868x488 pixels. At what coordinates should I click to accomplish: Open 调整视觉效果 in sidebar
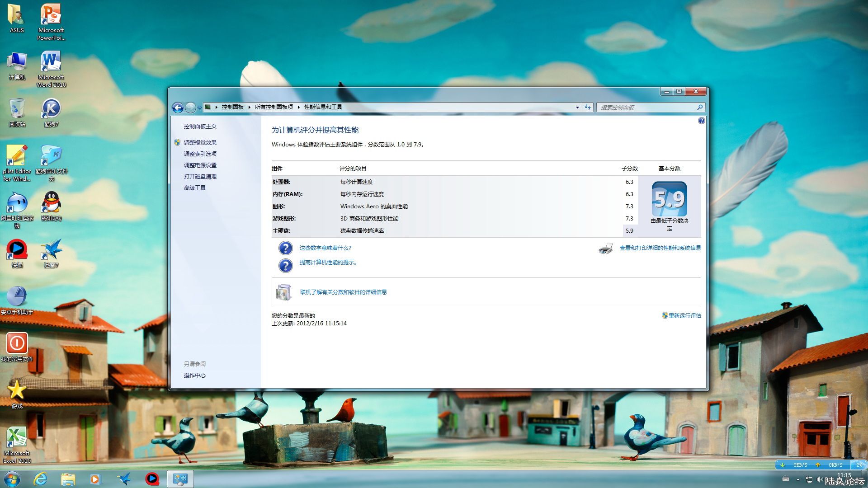point(200,142)
